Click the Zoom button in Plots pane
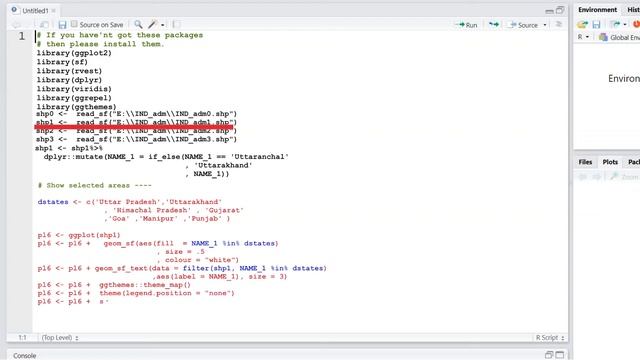Viewport: 640px width, 360px height. point(624,176)
